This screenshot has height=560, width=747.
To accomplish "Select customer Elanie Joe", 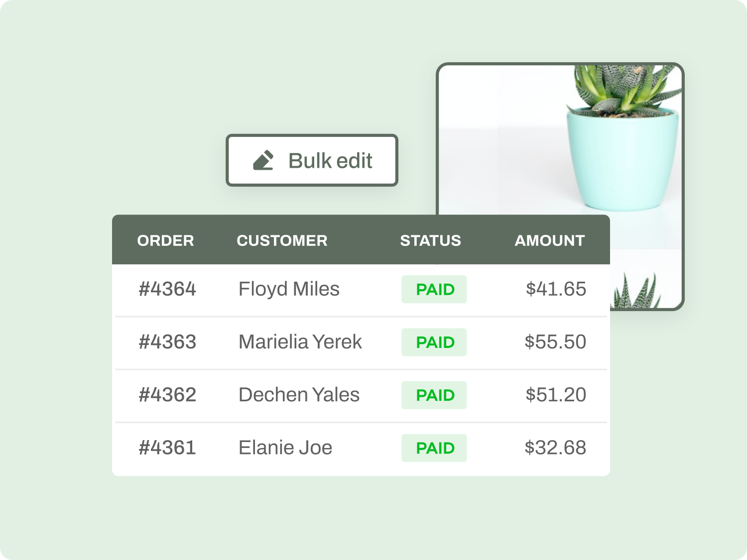I will click(285, 448).
